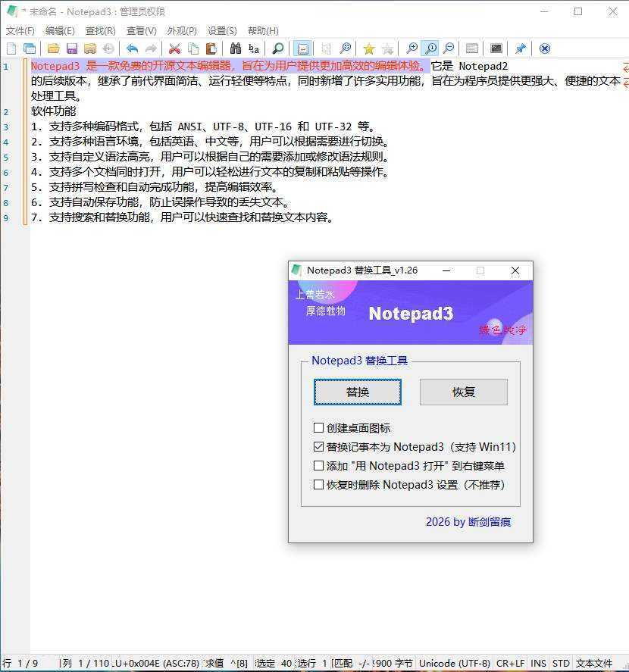This screenshot has height=672, width=629.
Task: Add current file to favorites
Action: [387, 48]
